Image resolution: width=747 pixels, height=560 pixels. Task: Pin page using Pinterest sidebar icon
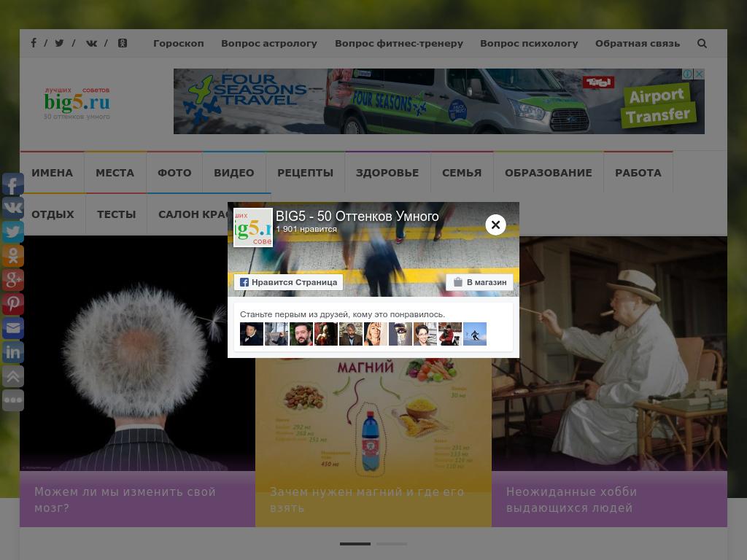(13, 304)
